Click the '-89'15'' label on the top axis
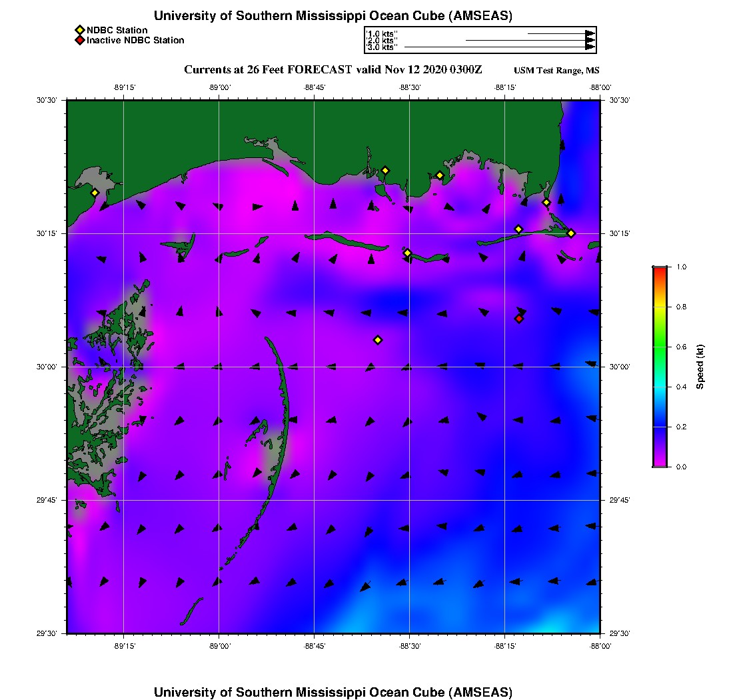 (x=125, y=87)
